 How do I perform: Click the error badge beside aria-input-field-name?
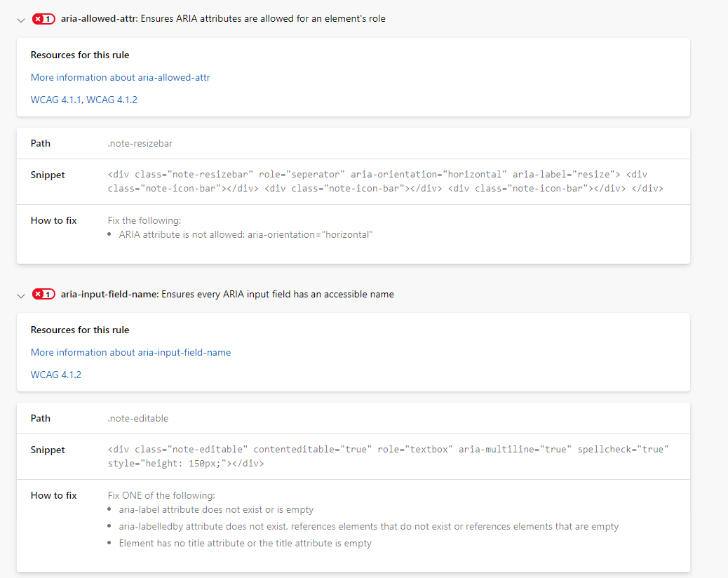click(x=43, y=294)
